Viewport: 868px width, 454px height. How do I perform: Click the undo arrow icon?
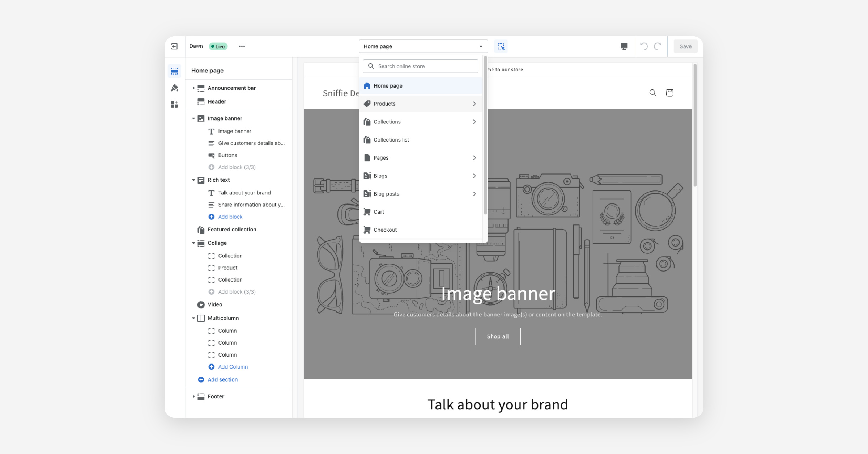(x=644, y=46)
